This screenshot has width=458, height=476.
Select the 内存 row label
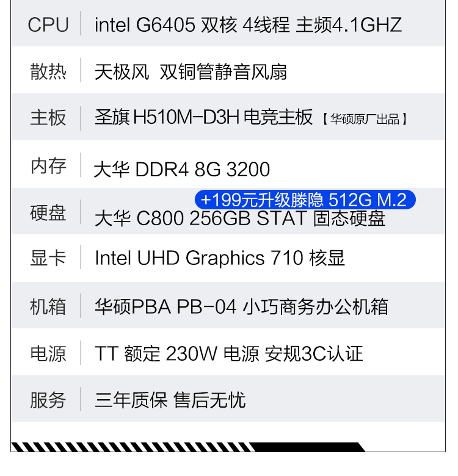48,165
